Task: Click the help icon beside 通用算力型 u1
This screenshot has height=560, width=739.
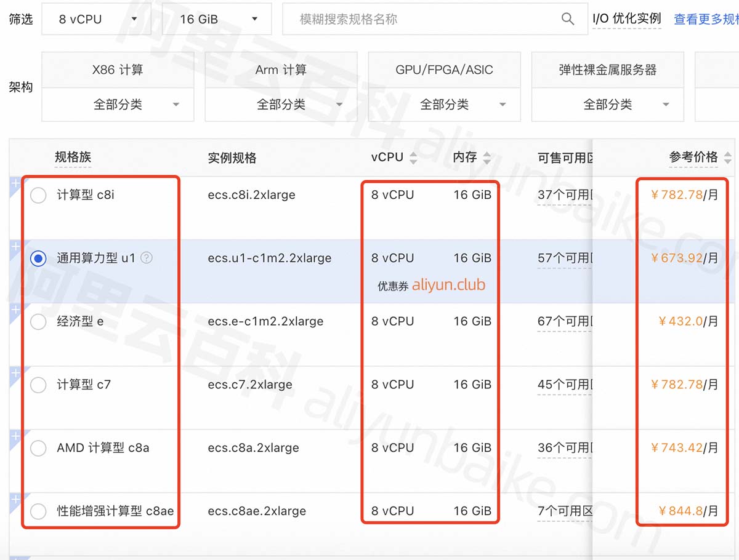Action: point(147,258)
